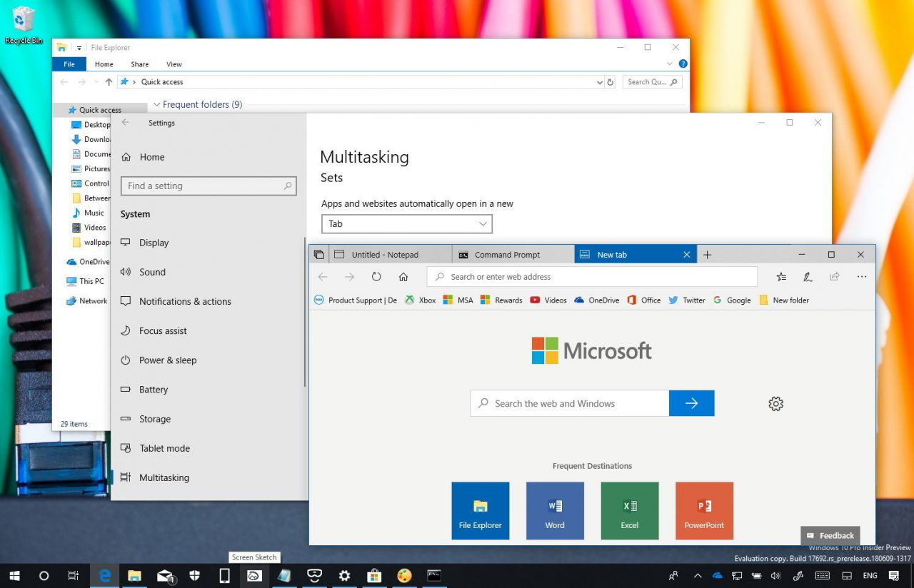Open the View ribbon tab
Image resolution: width=914 pixels, height=588 pixels.
(x=174, y=64)
